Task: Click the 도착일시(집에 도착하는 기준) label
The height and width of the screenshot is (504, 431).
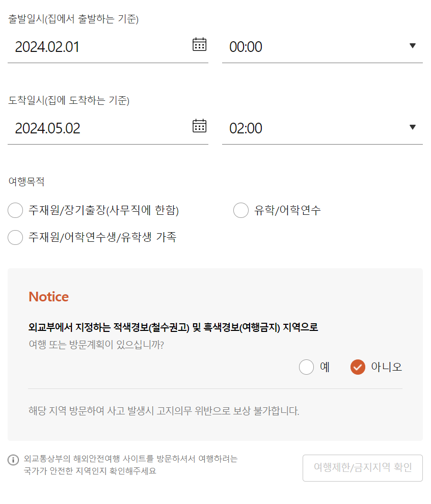Action: coord(69,100)
